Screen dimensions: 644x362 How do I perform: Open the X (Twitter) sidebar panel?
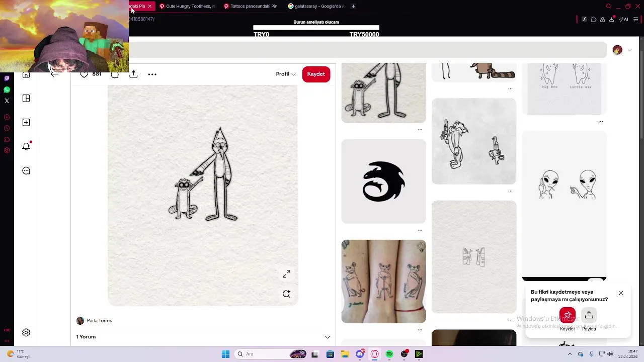tap(7, 101)
